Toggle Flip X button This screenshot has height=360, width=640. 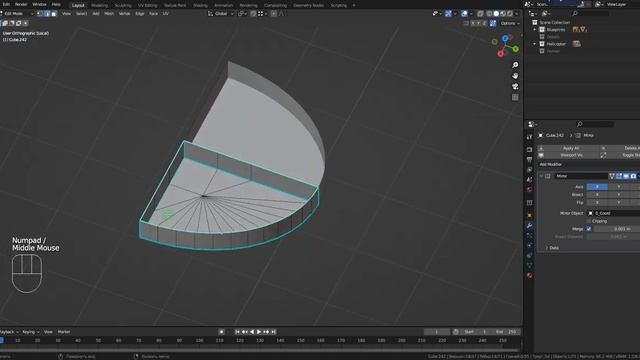pyautogui.click(x=597, y=202)
